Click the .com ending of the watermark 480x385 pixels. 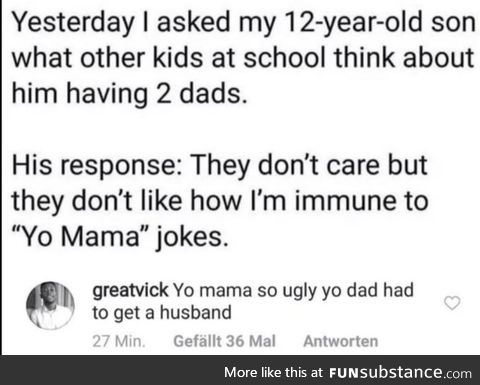click(457, 373)
